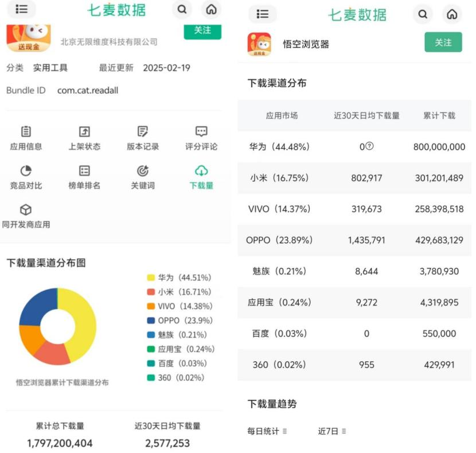Toggle 华为 series in the chart legend
This screenshot has width=476, height=453.
point(178,278)
